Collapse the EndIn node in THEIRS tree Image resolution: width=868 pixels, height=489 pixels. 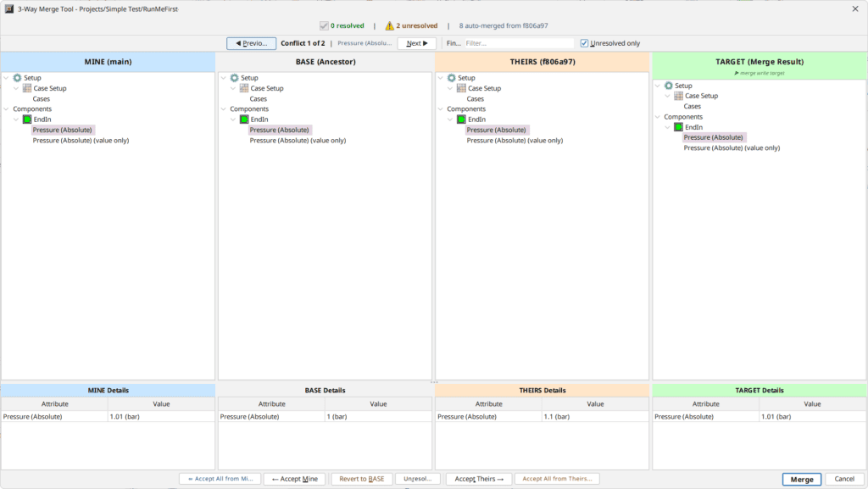450,119
